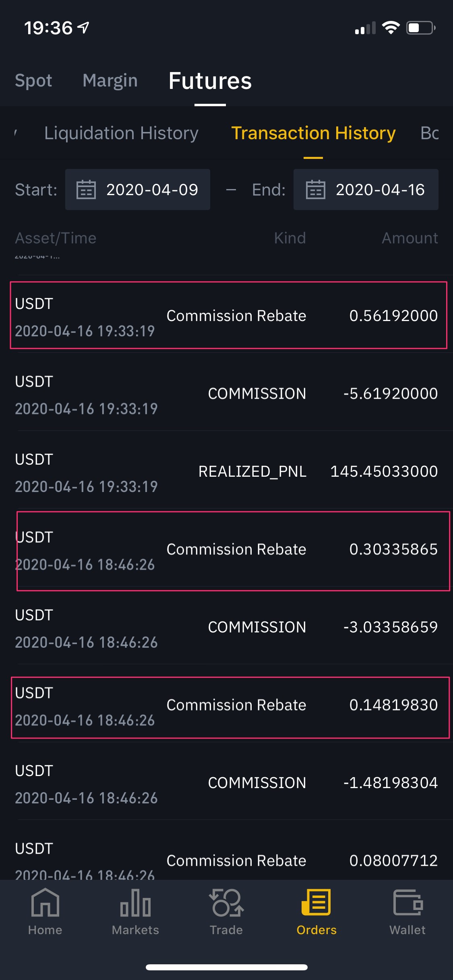Tap the Commission Rebate 0.30335865 entry
Viewport: 453px width, 980px height.
[x=228, y=550]
